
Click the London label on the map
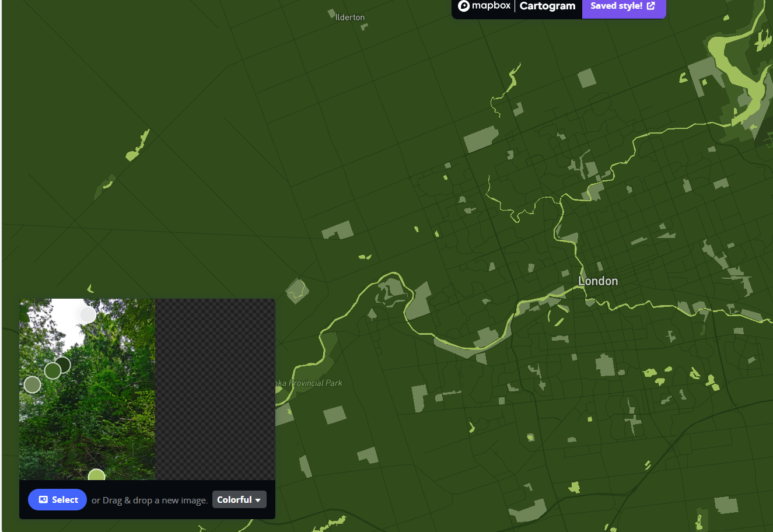[597, 281]
